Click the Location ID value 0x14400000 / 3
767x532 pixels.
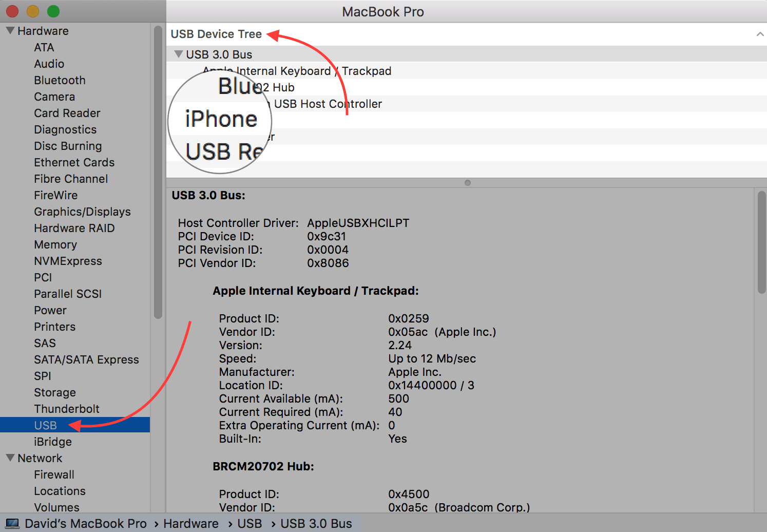[x=431, y=385]
